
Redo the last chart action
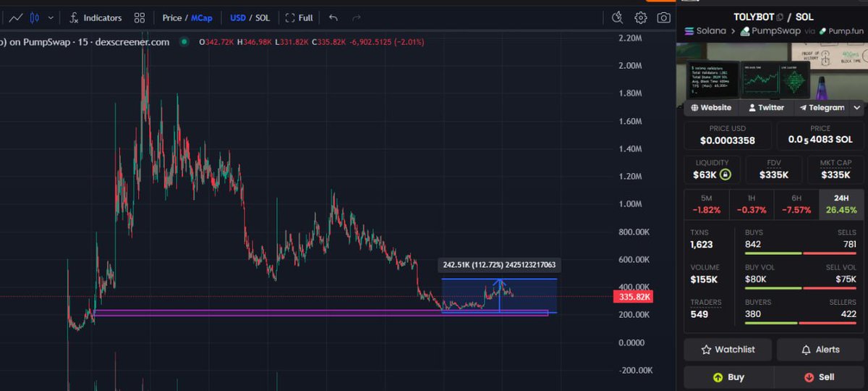(356, 17)
